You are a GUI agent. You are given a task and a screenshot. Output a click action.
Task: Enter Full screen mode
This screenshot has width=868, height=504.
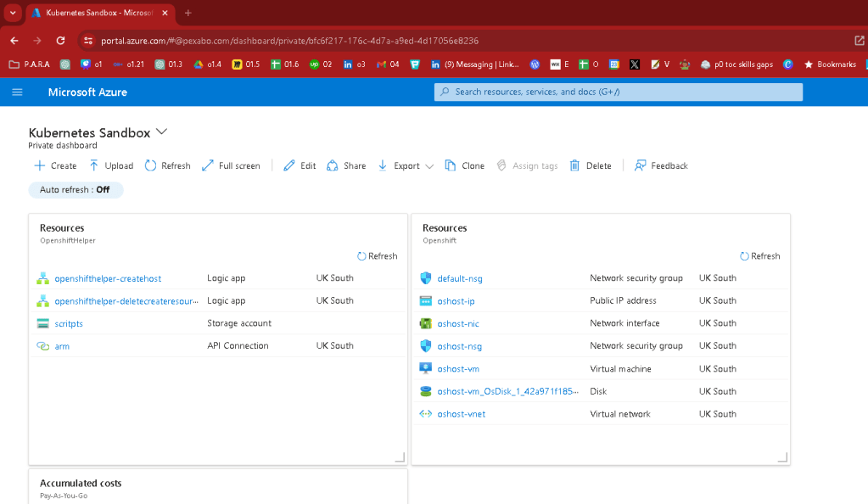231,165
